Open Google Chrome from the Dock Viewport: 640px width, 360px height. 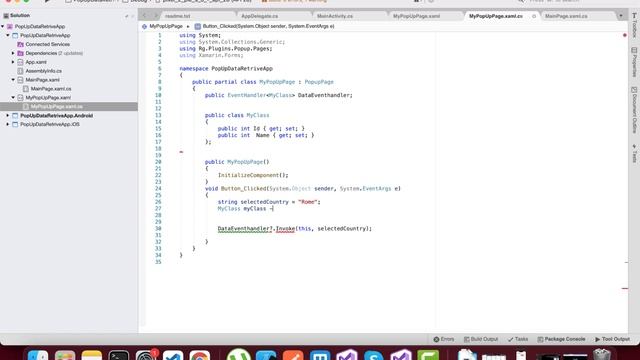click(x=200, y=356)
